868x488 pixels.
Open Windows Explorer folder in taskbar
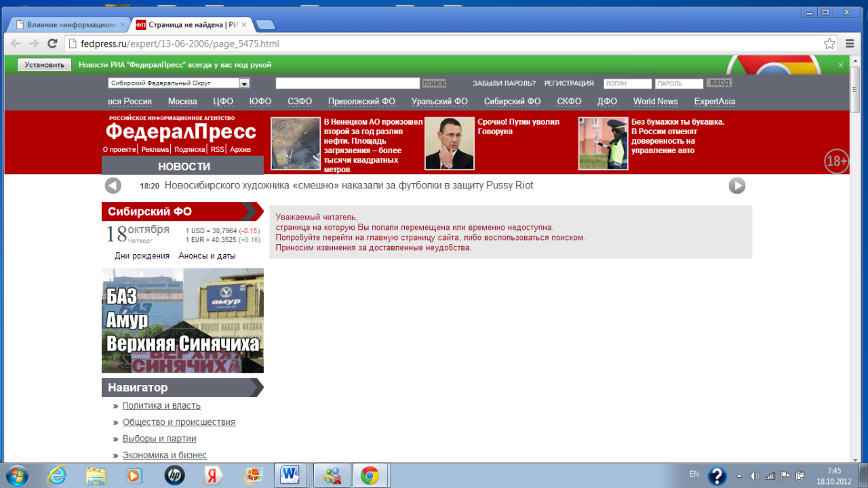click(x=96, y=475)
